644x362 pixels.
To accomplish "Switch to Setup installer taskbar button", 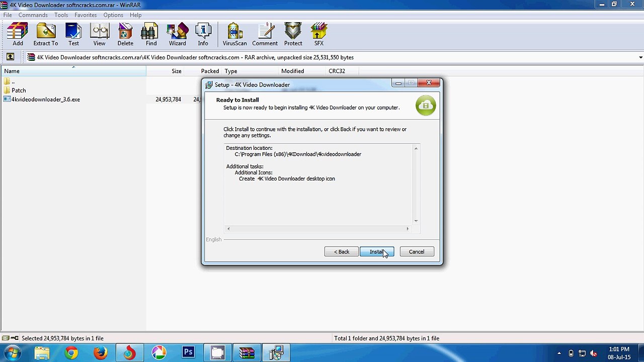I will 276,353.
